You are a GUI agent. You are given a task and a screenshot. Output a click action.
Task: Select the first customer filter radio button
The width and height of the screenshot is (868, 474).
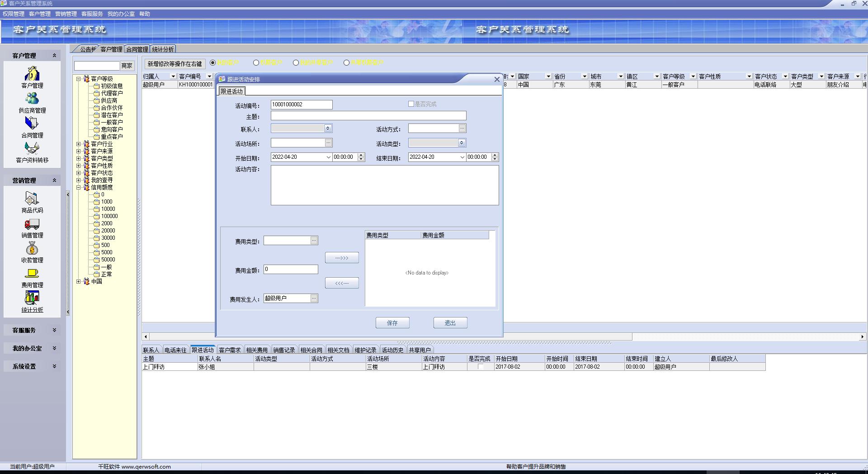click(x=212, y=63)
